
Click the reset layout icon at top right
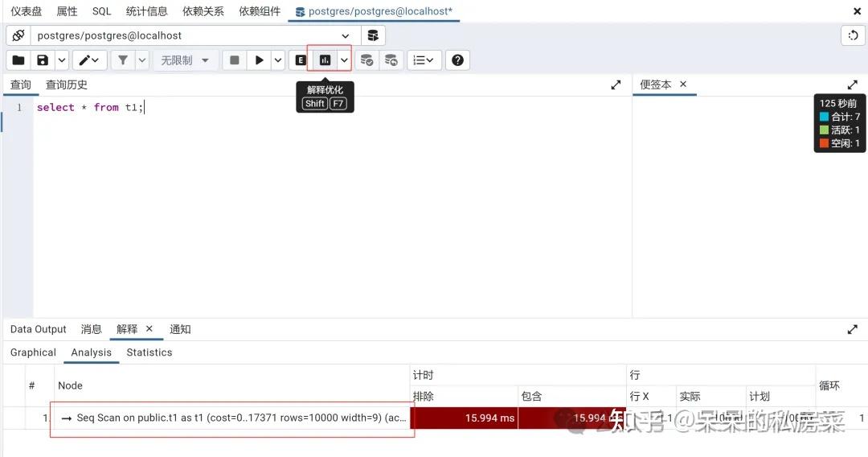(x=853, y=35)
